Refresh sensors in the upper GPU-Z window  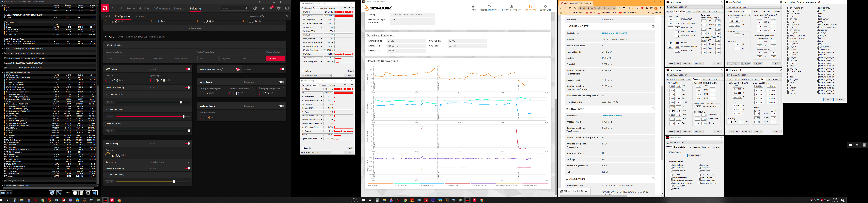pos(349,7)
